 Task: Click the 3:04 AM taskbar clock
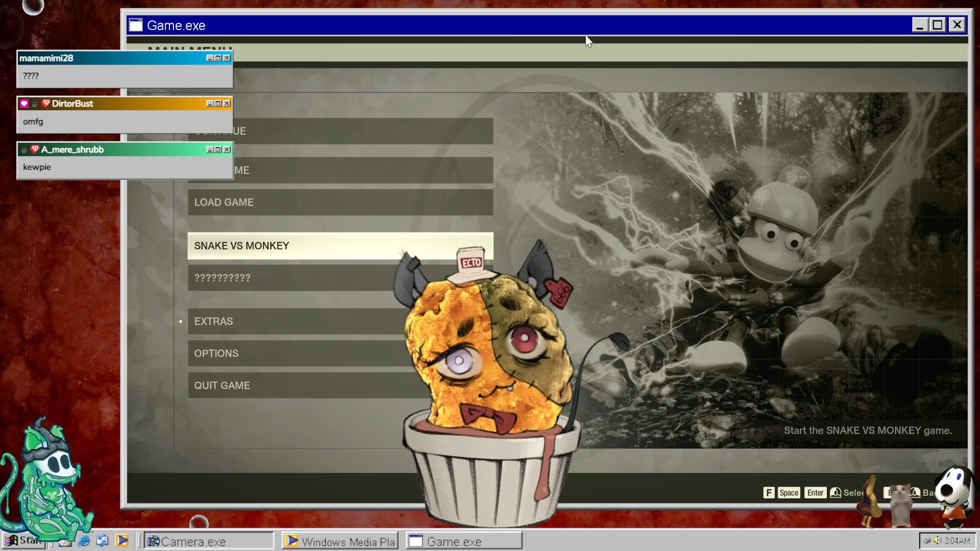click(957, 541)
